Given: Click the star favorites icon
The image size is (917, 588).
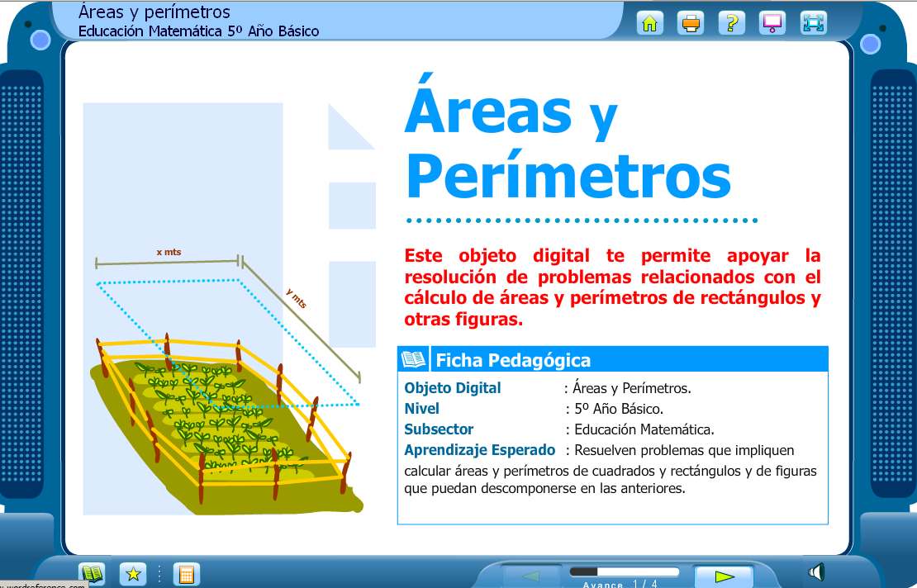Looking at the screenshot, I should tap(132, 573).
